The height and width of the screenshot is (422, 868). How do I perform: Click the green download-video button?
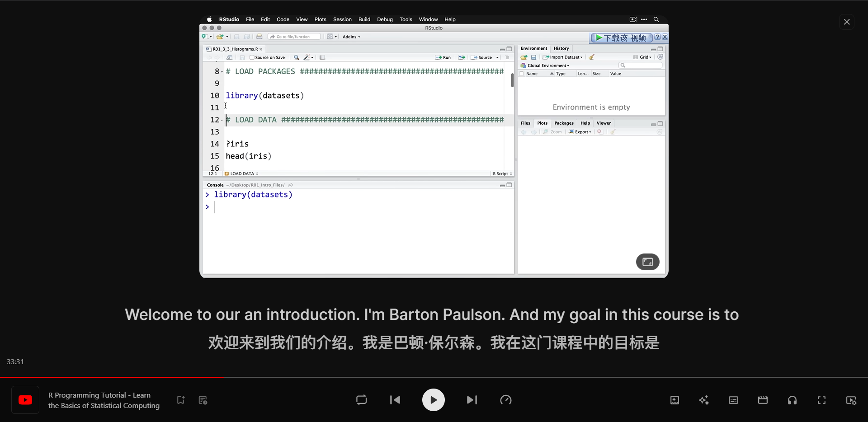point(621,38)
